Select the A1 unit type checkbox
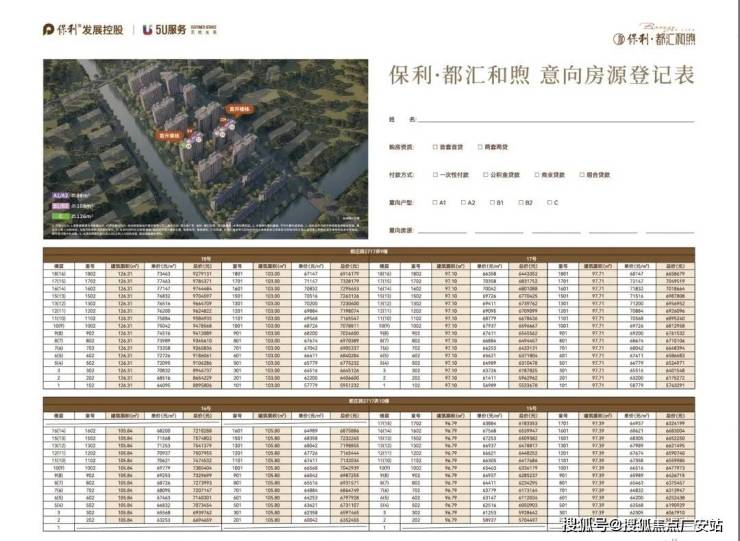 coord(435,203)
